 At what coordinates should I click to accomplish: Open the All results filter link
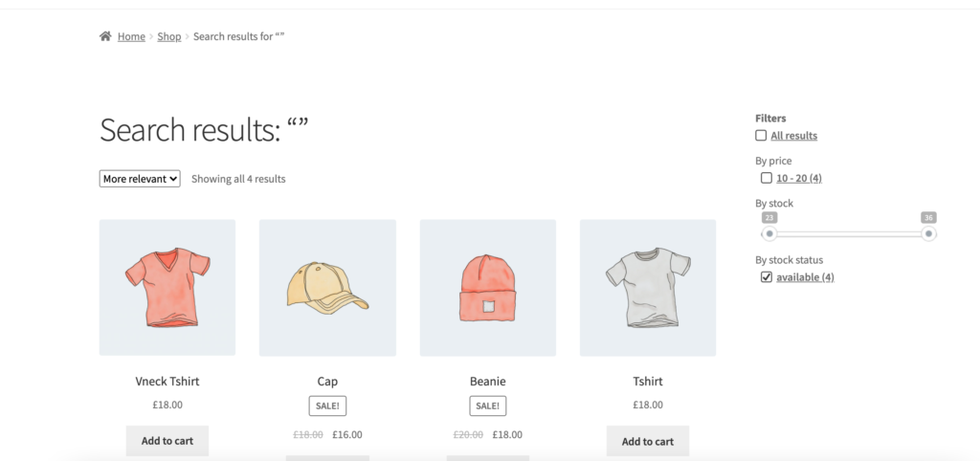tap(793, 136)
